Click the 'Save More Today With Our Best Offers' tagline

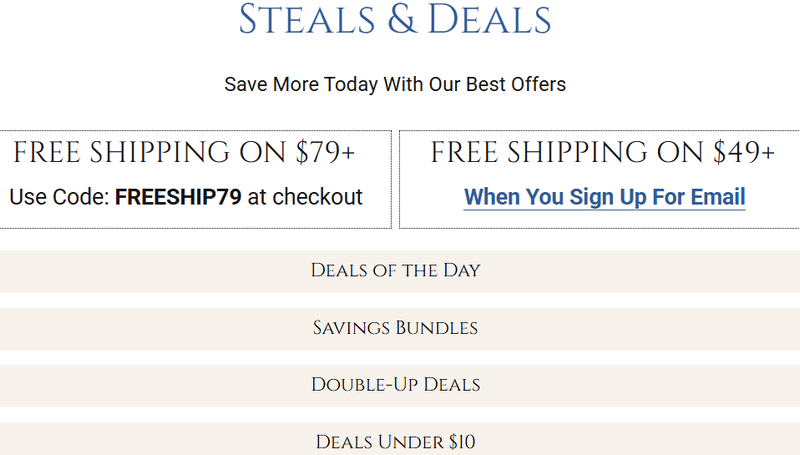coord(395,84)
